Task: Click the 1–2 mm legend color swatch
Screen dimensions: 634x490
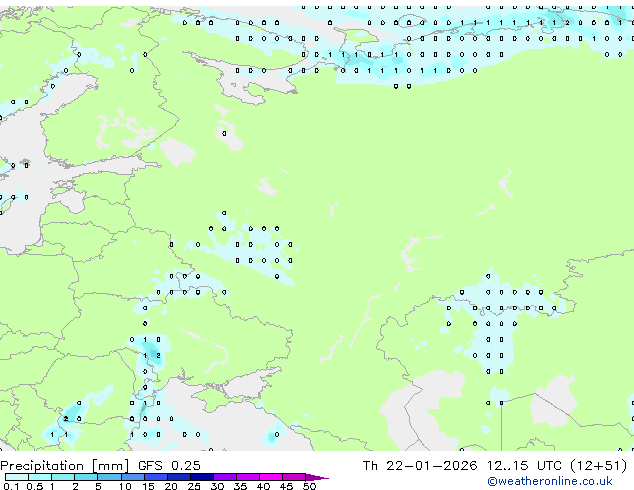Action: pyautogui.click(x=63, y=477)
